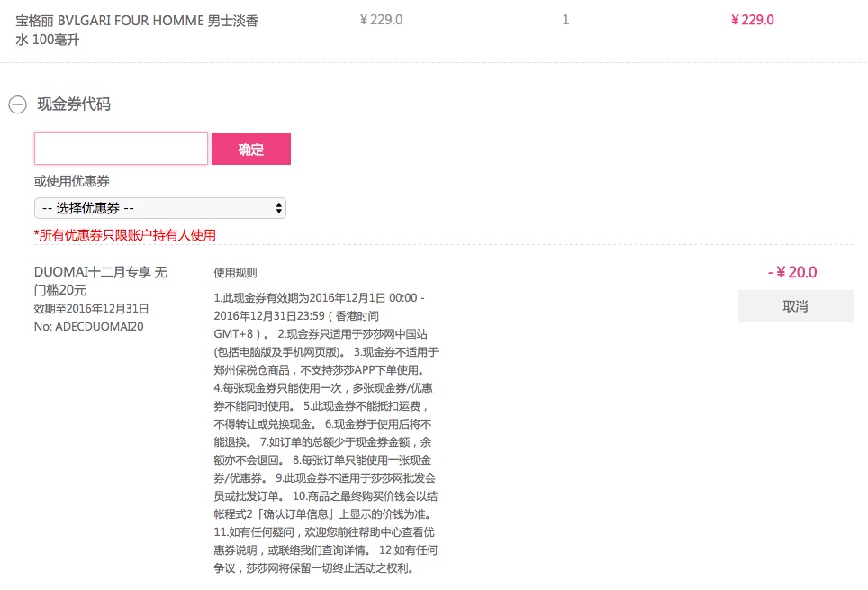Click the unit price ¥229.0 in grey

click(381, 20)
